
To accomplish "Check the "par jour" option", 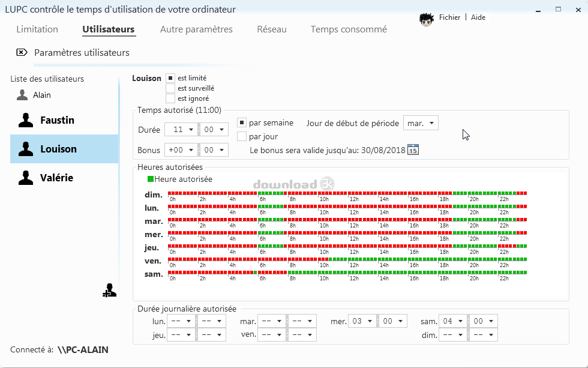I will 242,136.
